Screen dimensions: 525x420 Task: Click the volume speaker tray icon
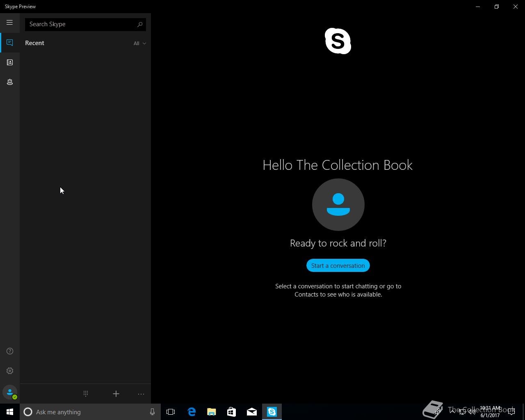[472, 412]
